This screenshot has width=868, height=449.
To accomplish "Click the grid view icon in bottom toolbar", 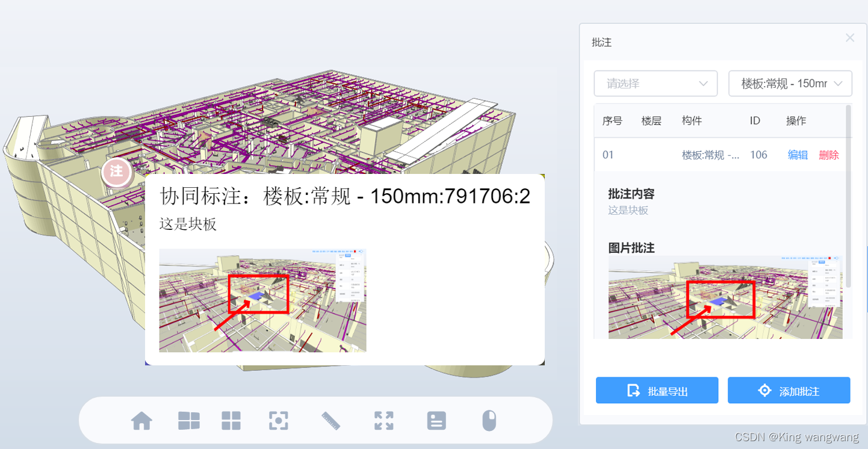I will (231, 421).
